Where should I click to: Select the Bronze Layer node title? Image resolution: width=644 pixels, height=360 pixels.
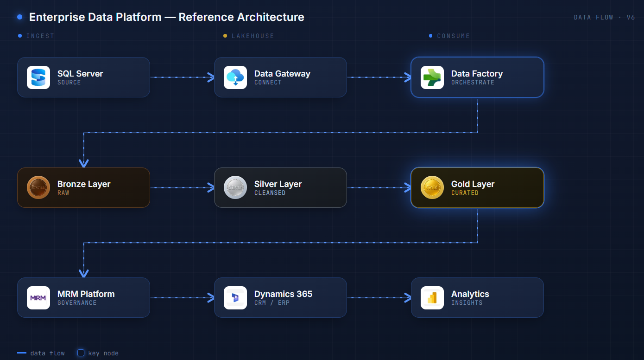84,184
